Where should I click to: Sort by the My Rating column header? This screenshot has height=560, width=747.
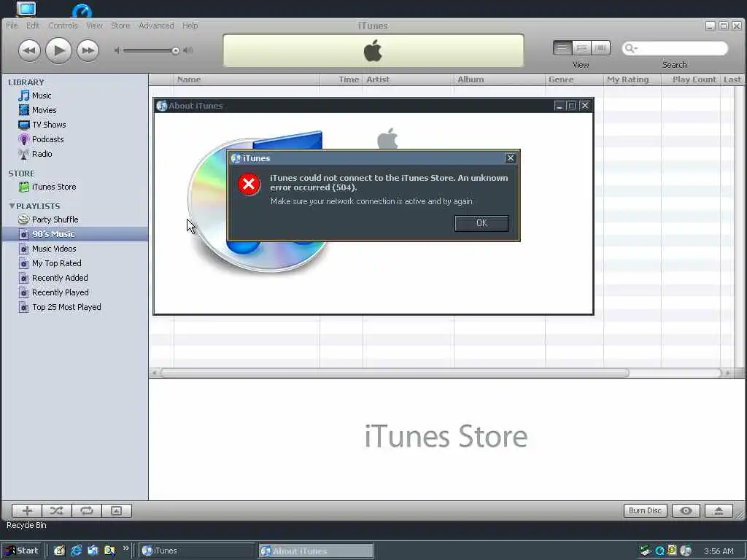coord(632,79)
